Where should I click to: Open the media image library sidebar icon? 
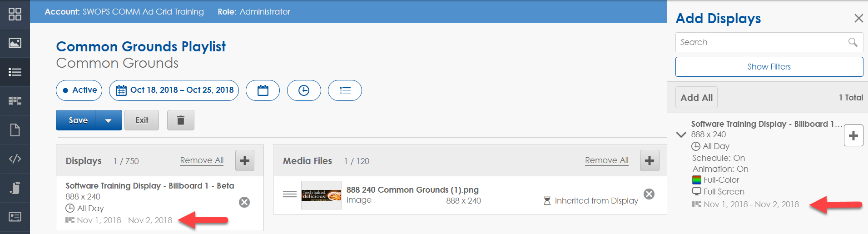point(15,43)
